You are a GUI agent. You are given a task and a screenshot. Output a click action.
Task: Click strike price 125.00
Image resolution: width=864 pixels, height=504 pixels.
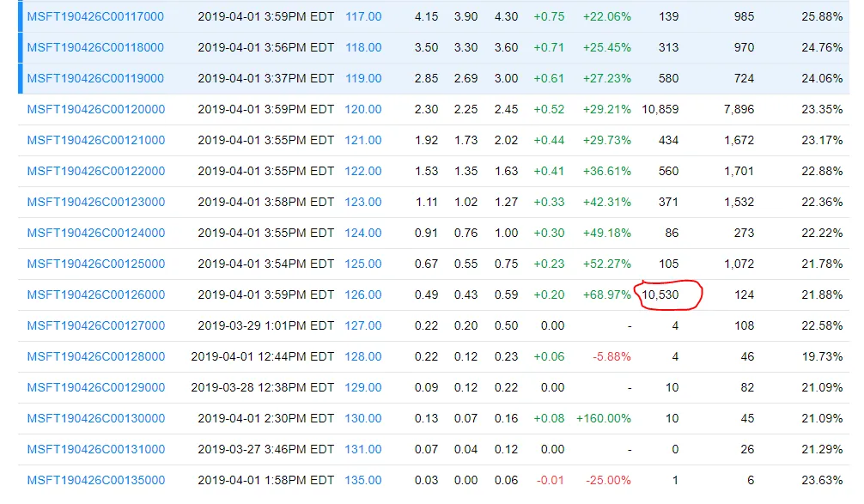[363, 264]
